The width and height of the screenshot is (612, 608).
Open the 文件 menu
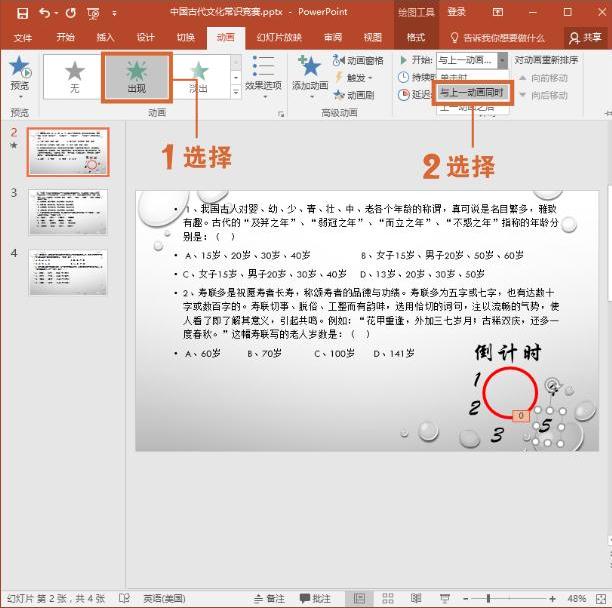pyautogui.click(x=23, y=38)
